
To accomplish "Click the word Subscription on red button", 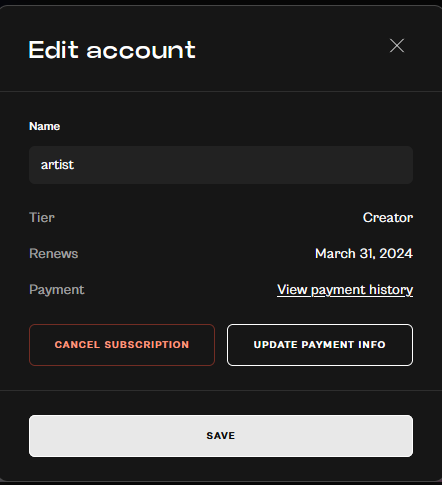I will (147, 345).
